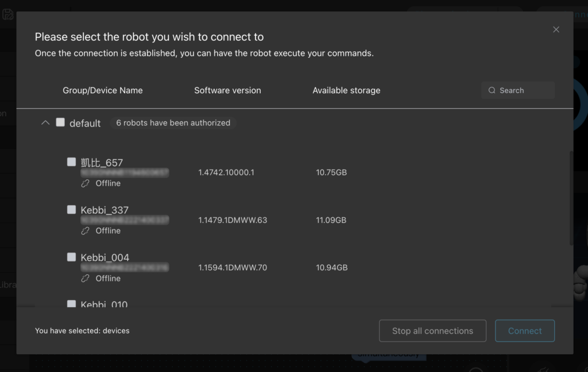588x372 pixels.
Task: Select the Kebbi_010 robot checkbox
Action: pos(71,304)
